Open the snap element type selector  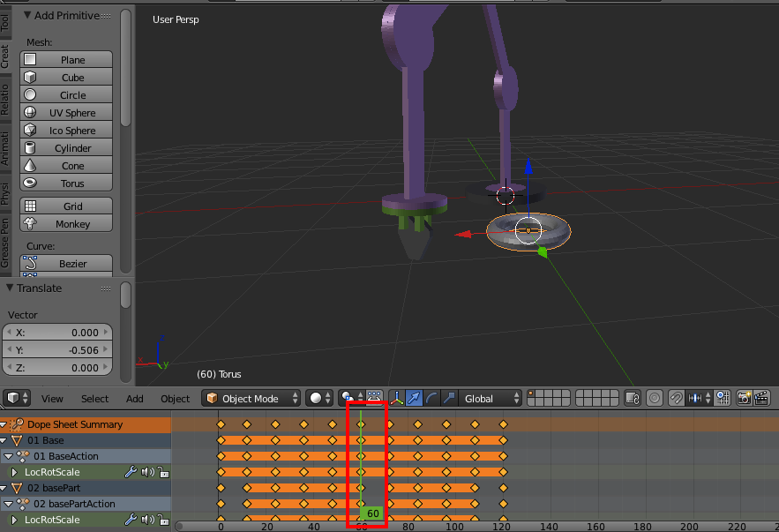click(700, 399)
